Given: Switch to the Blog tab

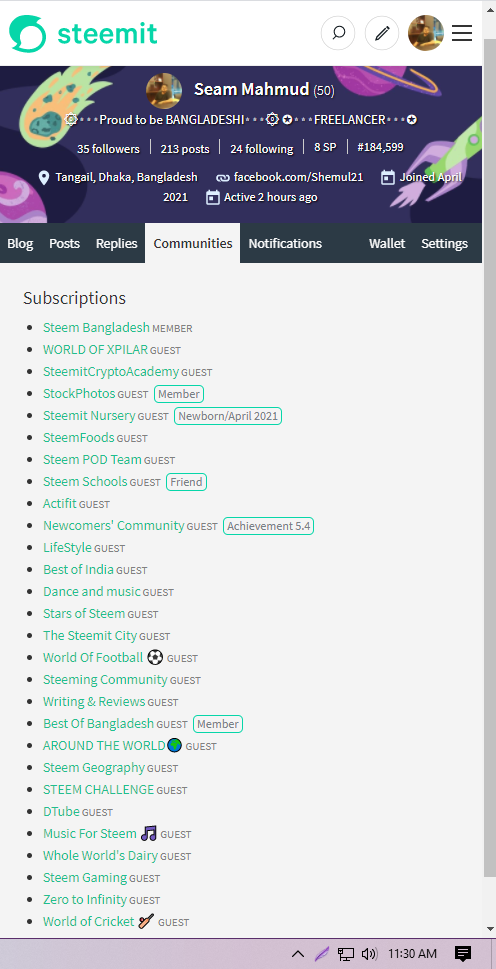Looking at the screenshot, I should pos(20,243).
